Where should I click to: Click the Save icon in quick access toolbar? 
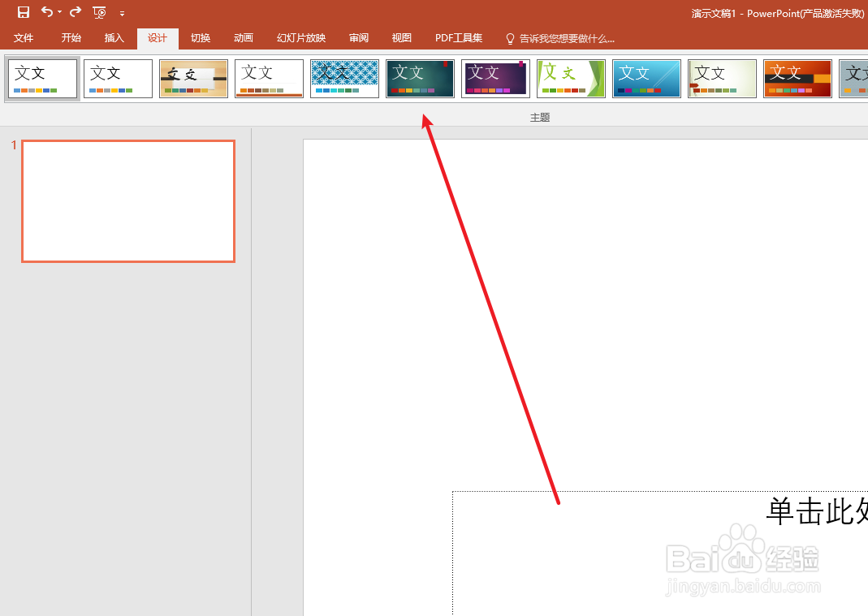23,12
